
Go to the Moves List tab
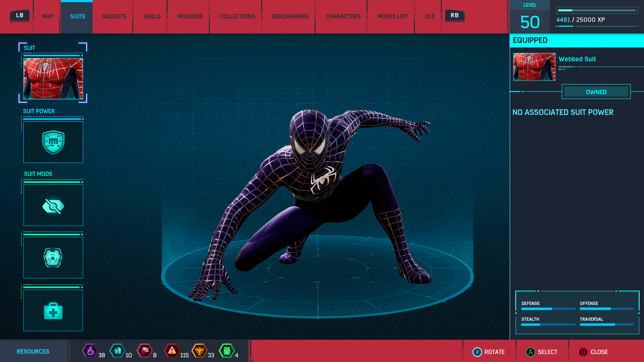pos(392,16)
